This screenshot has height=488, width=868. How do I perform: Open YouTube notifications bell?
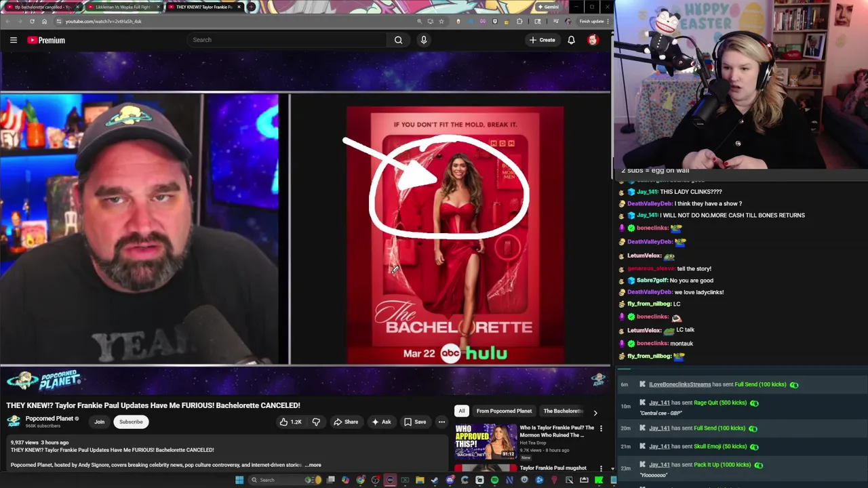pos(571,40)
